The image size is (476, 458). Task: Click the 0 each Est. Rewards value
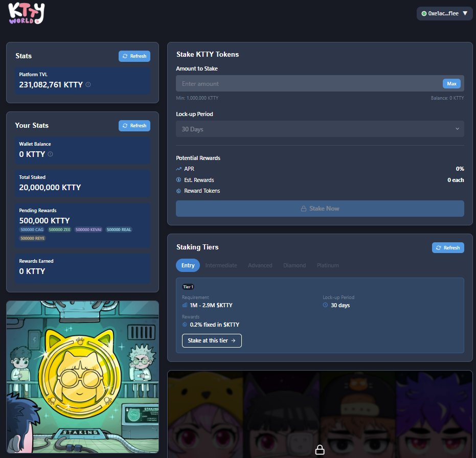(x=456, y=180)
